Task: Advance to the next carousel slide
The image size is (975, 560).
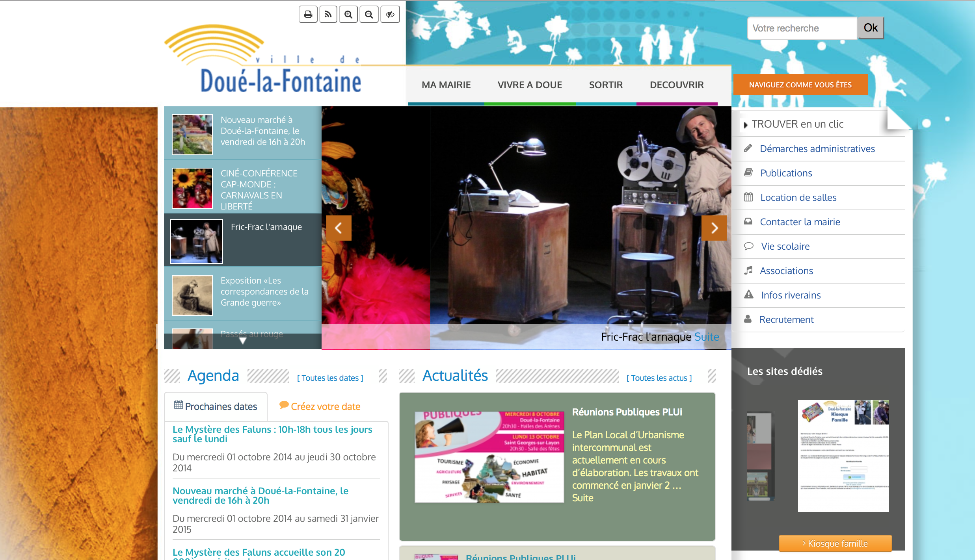Action: 714,228
